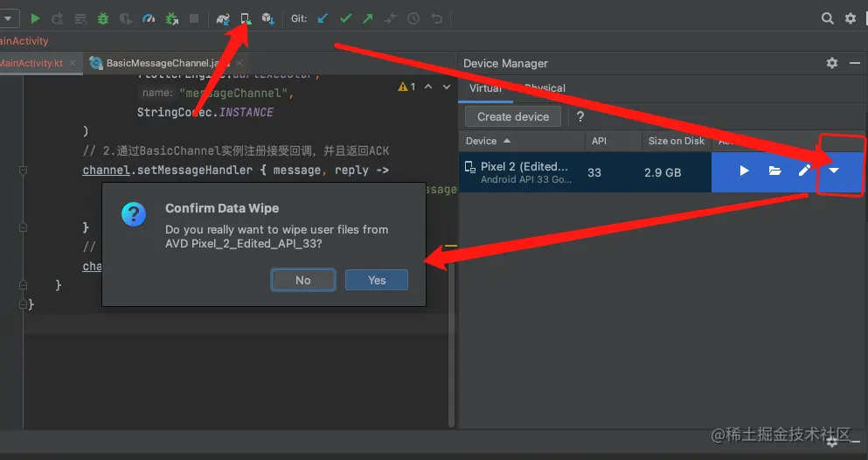Click Git Update Project blue arrow
The image size is (868, 460).
(323, 19)
